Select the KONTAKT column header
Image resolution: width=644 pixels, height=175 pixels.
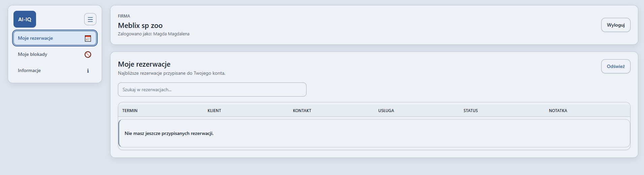(x=302, y=110)
